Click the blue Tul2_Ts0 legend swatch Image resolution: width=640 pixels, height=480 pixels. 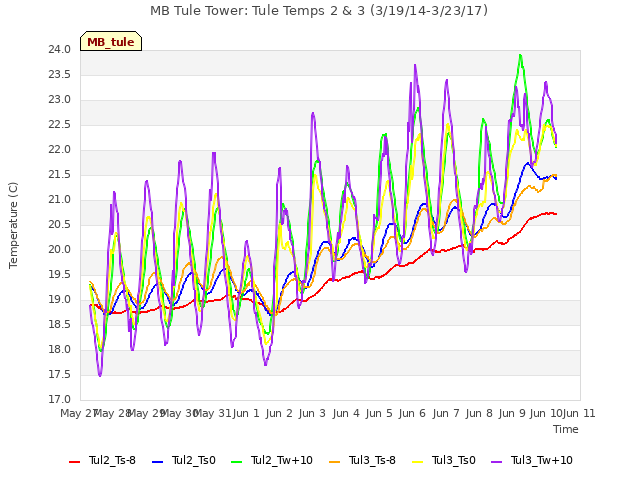pyautogui.click(x=158, y=462)
